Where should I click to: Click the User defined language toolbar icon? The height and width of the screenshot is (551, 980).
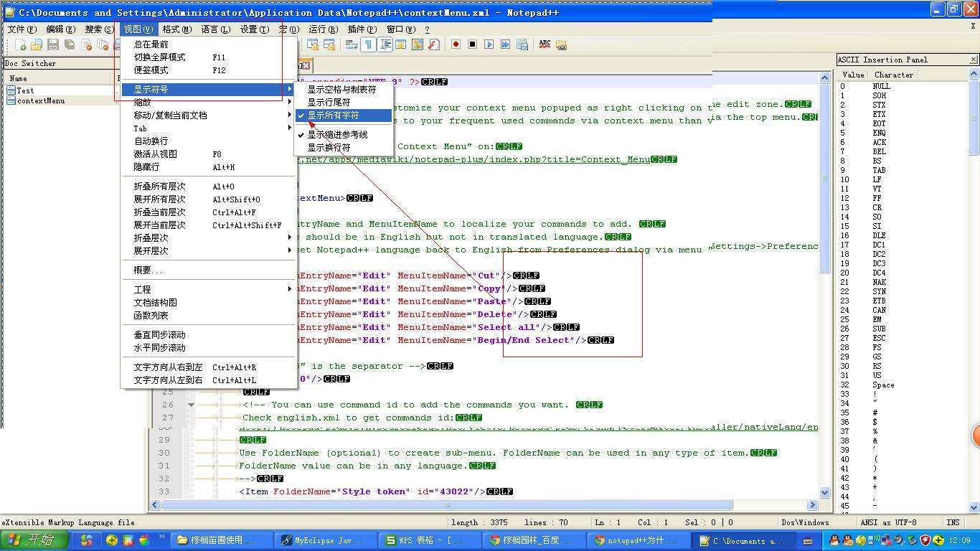tap(401, 44)
